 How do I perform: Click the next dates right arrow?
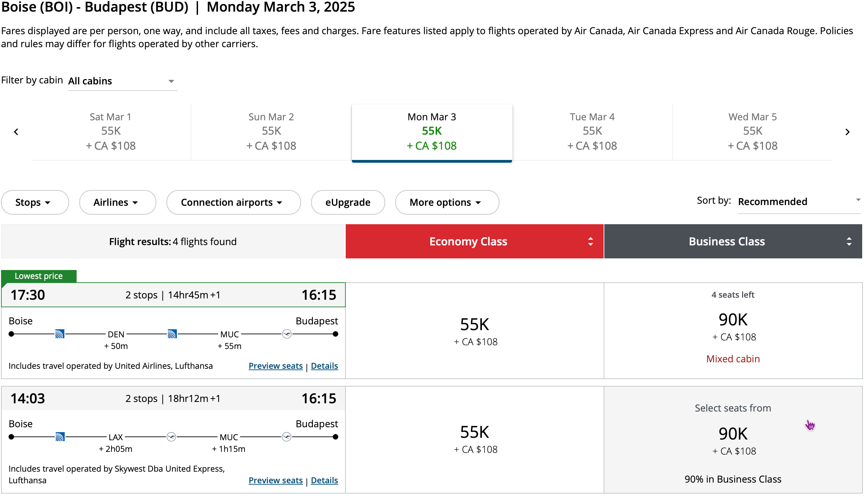pos(847,132)
